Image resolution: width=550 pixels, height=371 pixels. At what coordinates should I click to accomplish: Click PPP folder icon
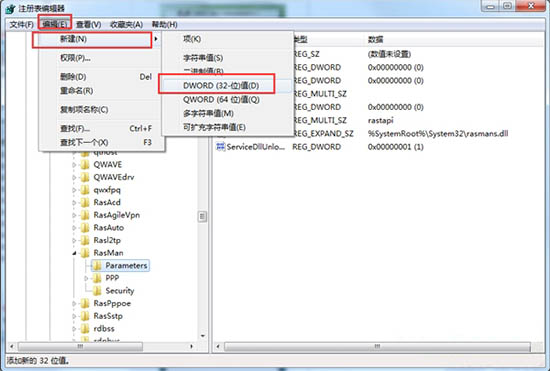tap(97, 278)
